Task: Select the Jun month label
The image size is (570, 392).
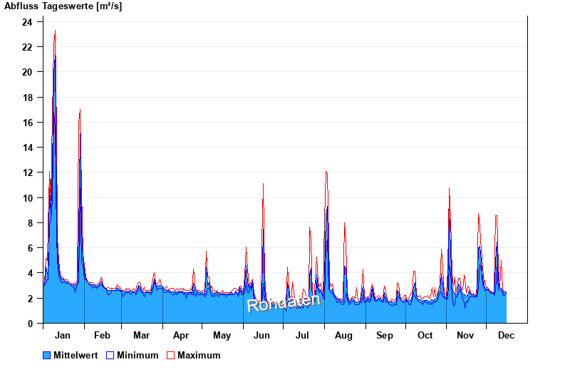Action: coord(262,336)
